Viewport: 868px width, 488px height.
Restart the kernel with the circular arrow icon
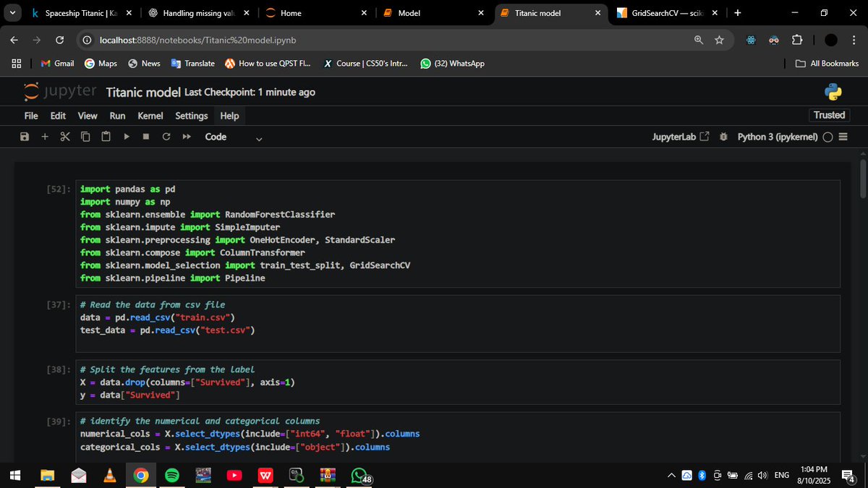166,137
